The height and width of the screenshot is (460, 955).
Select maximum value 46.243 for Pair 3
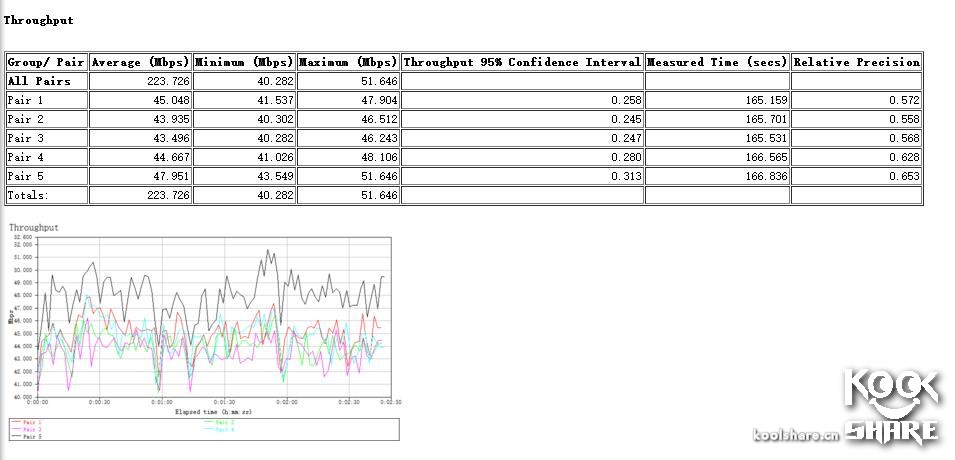(x=379, y=138)
